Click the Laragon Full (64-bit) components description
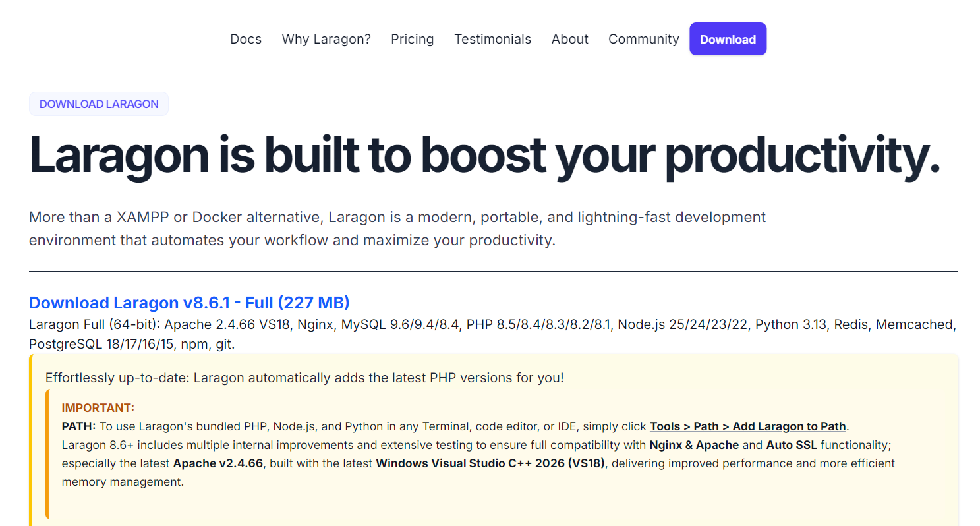Screen dimensions: 980x526 (x=492, y=334)
